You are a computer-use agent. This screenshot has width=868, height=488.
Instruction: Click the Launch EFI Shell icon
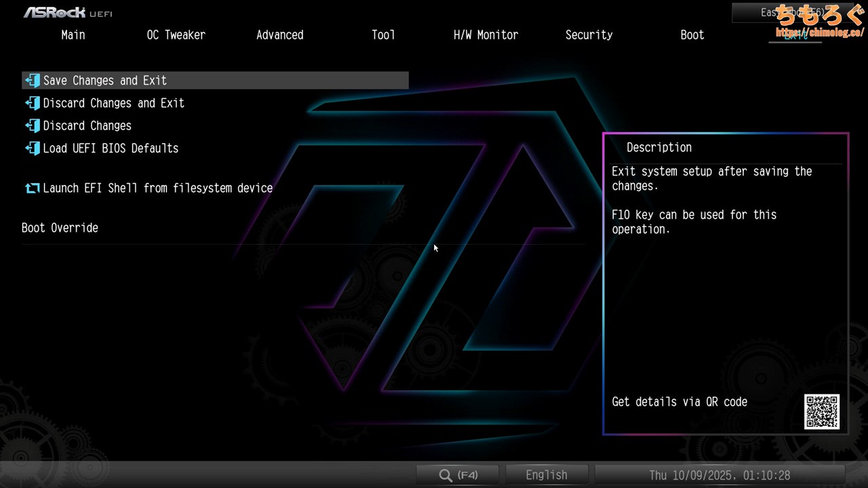tap(33, 188)
